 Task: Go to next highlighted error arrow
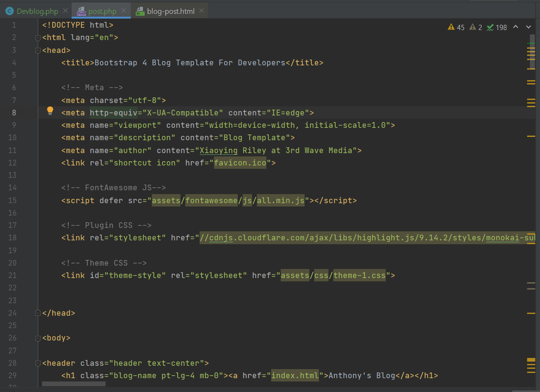point(528,27)
